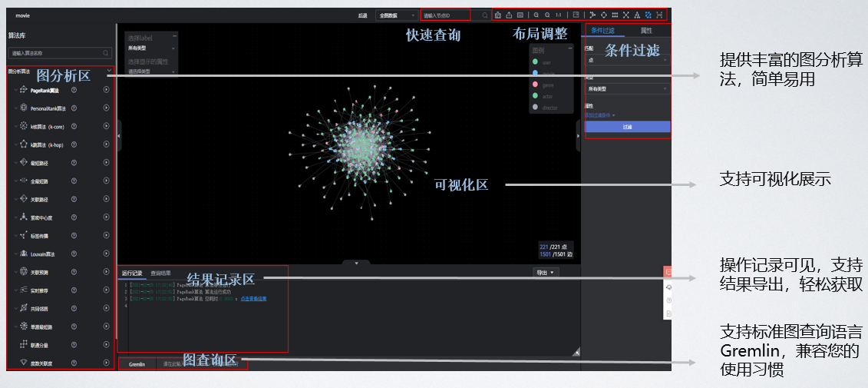
Task: Run the PageRank算法 algorithm
Action: (106, 90)
